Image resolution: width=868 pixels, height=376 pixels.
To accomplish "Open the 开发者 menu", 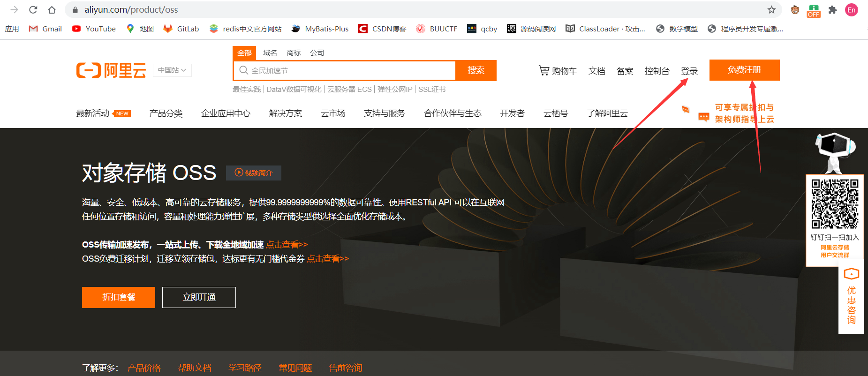I will [512, 113].
